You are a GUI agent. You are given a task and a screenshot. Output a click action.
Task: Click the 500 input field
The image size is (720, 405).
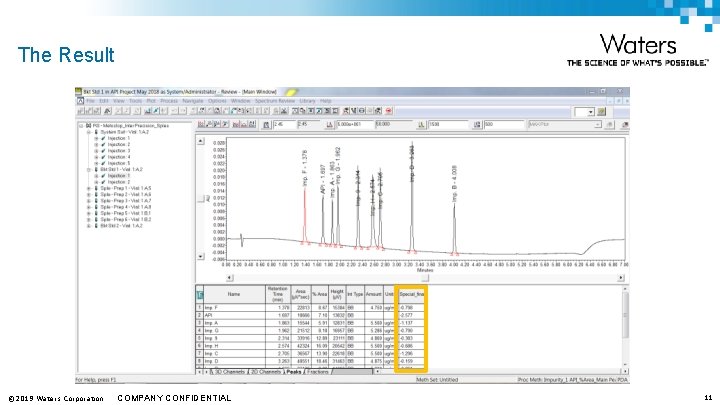pos(503,124)
